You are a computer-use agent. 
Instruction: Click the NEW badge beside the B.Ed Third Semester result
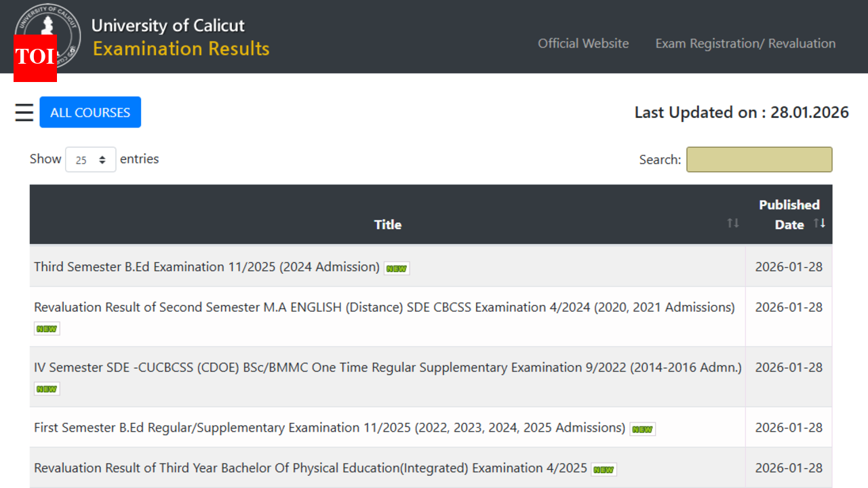[396, 268]
